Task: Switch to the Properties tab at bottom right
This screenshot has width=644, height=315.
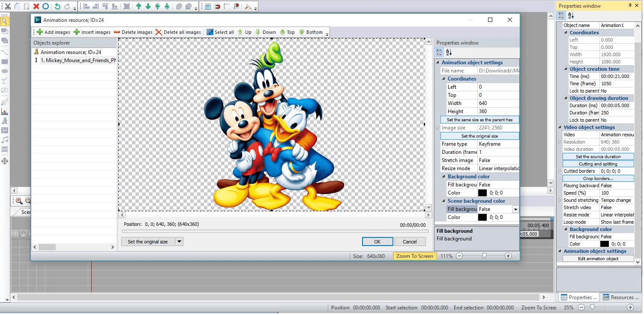Action: (x=578, y=297)
